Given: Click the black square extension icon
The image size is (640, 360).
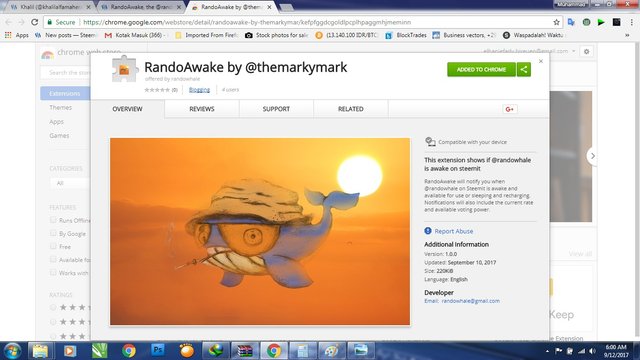Looking at the screenshot, I should [616, 22].
